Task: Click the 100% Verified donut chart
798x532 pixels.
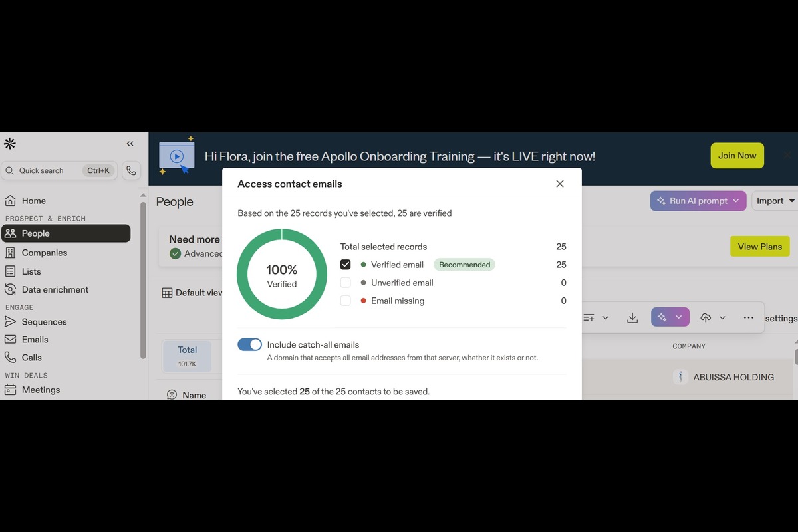Action: [x=282, y=274]
